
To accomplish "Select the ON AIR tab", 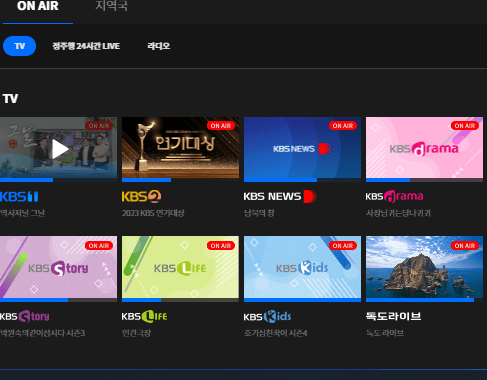I will click(x=38, y=6).
